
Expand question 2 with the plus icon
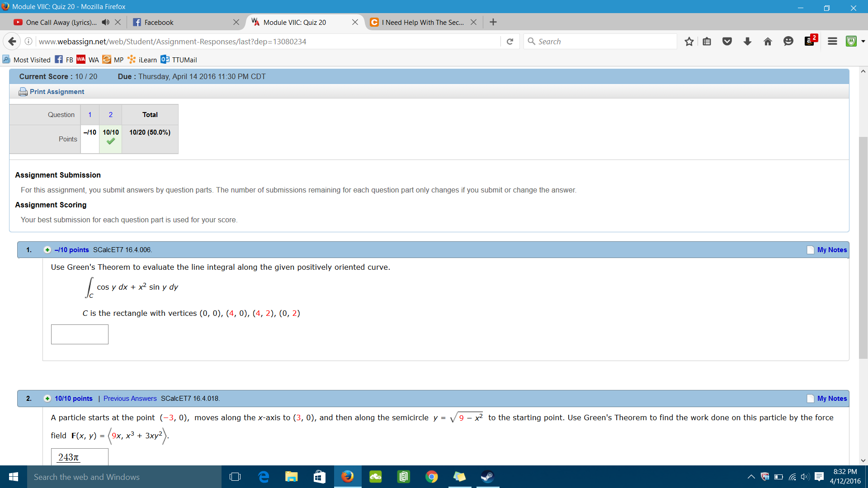point(47,398)
